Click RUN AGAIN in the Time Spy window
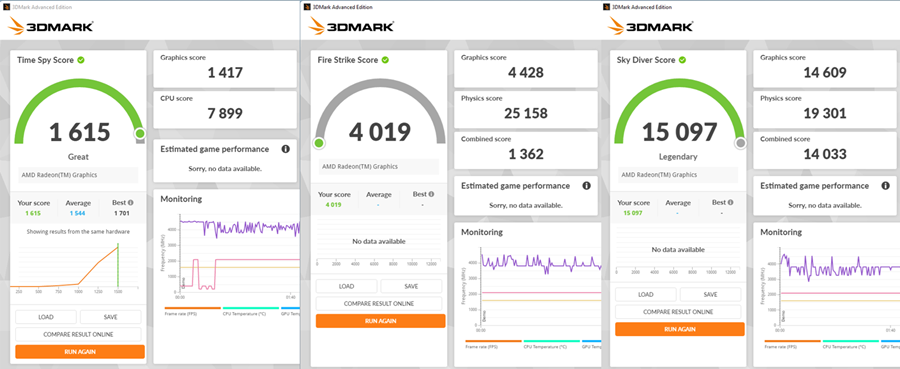Image resolution: width=900 pixels, height=369 pixels. pyautogui.click(x=80, y=352)
